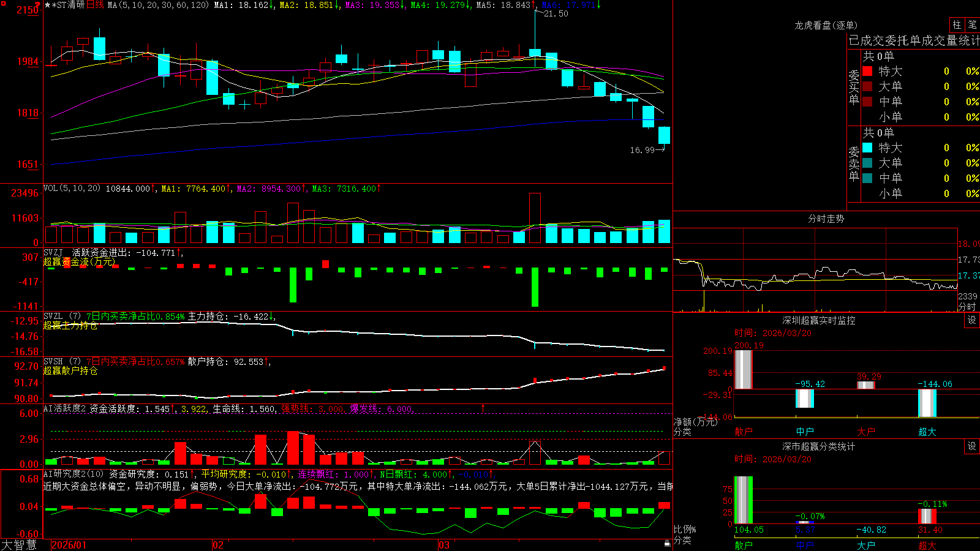
Task: Click AI研究度2(10) indicator title
Action: pyautogui.click(x=73, y=474)
